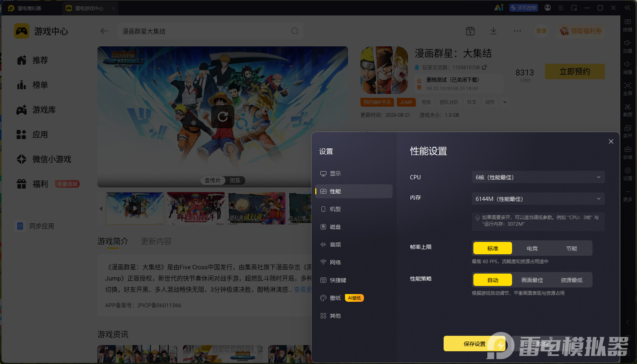Click the 保存设置 save button
637x364 pixels.
click(475, 344)
